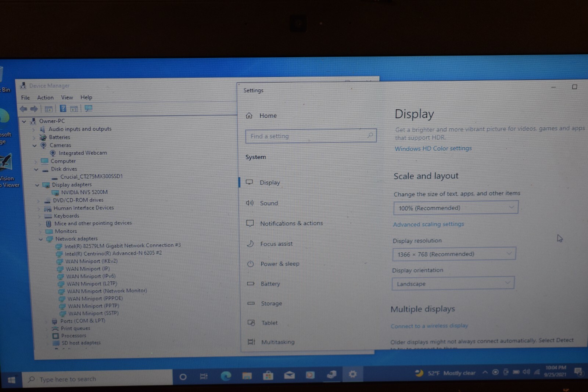This screenshot has width=588, height=392.
Task: Open the Home icon in Settings
Action: (249, 115)
